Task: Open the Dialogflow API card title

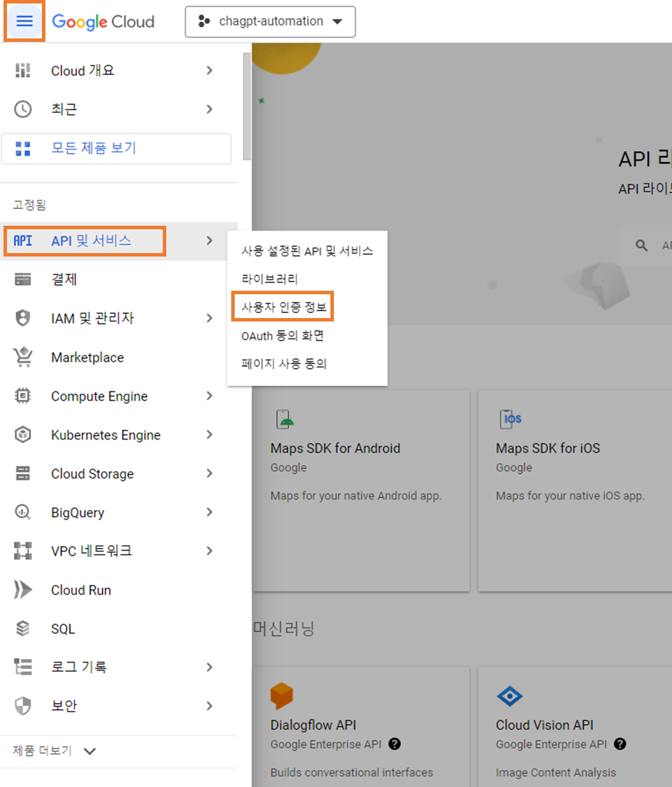Action: (x=313, y=725)
